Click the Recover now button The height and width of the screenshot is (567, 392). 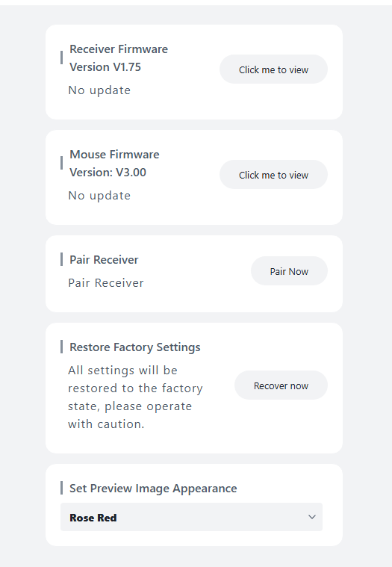tap(281, 385)
